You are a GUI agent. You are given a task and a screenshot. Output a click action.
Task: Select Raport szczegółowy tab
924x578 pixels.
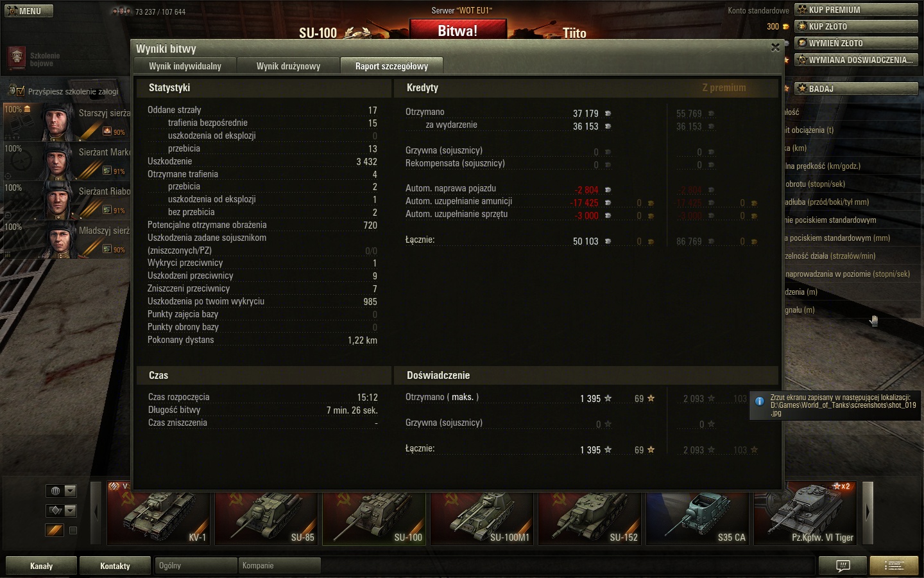tap(391, 66)
